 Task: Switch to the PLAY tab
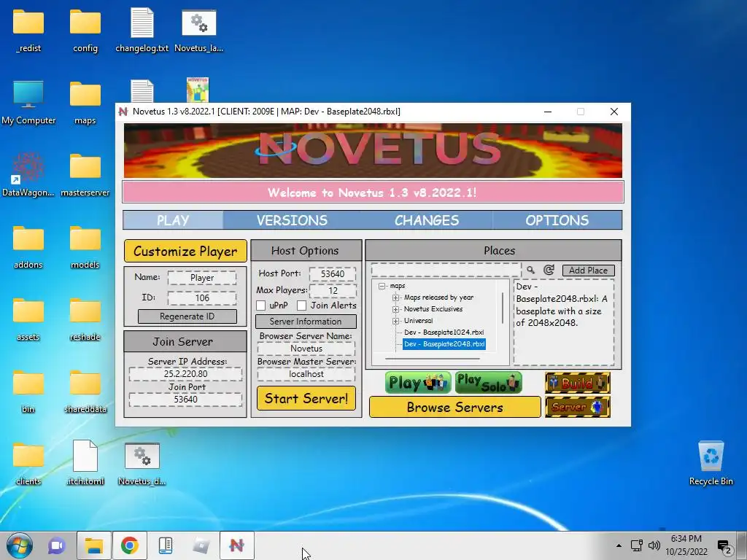tap(173, 220)
